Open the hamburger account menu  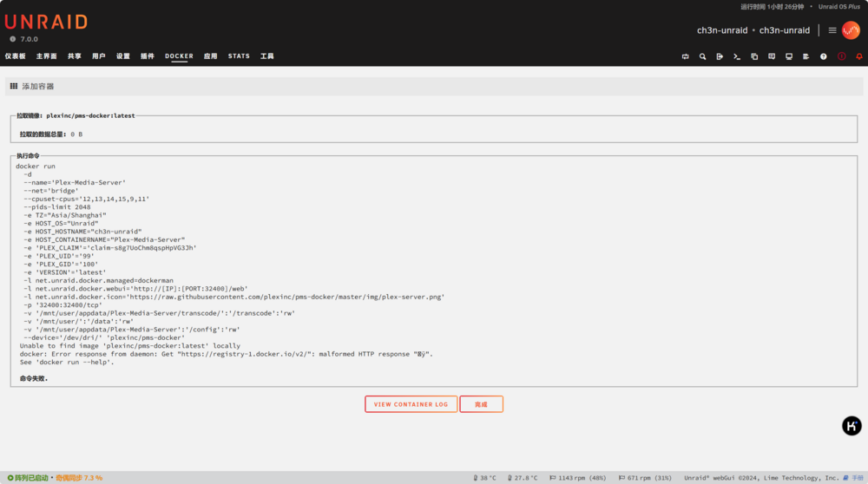(x=832, y=30)
